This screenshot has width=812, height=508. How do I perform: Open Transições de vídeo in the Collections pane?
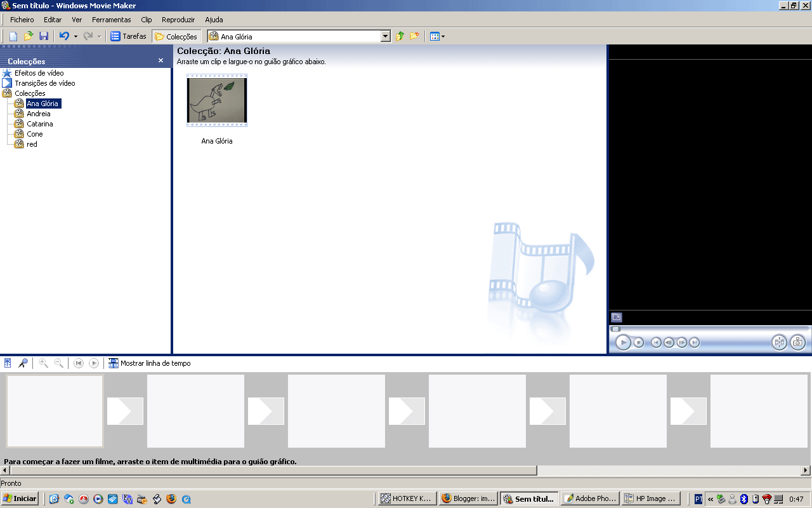click(45, 83)
